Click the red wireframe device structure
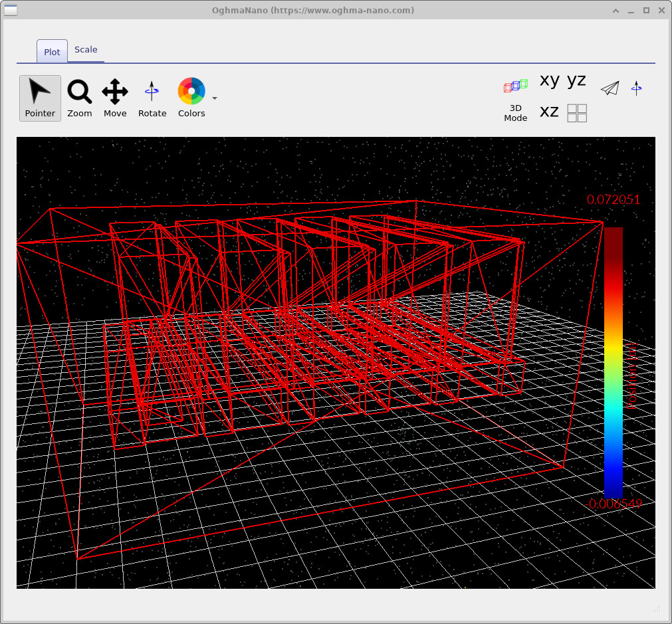672x624 pixels. click(x=299, y=332)
